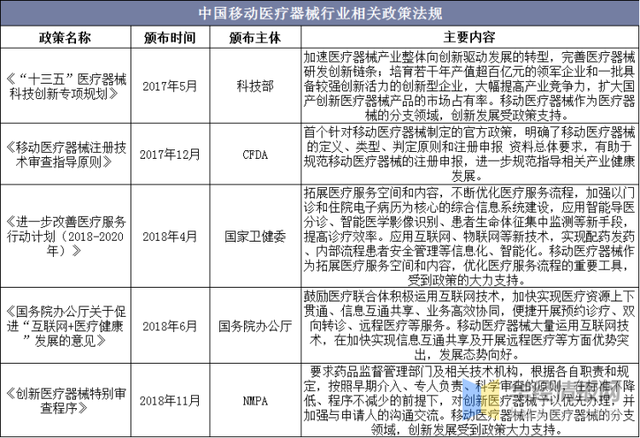Click the content cell starting with 加速医疗器械产业
This screenshot has width=640, height=438.
[x=469, y=86]
